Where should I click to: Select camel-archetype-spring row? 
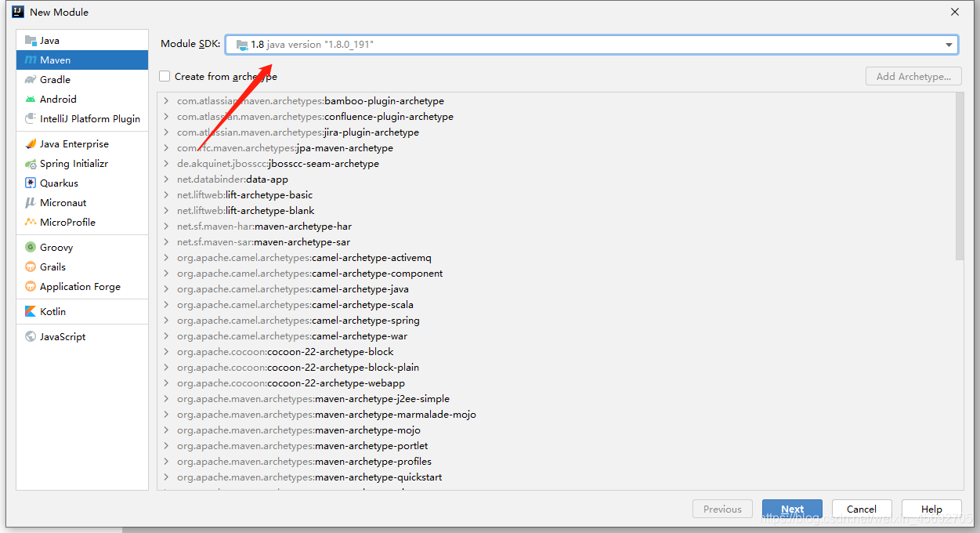560,321
